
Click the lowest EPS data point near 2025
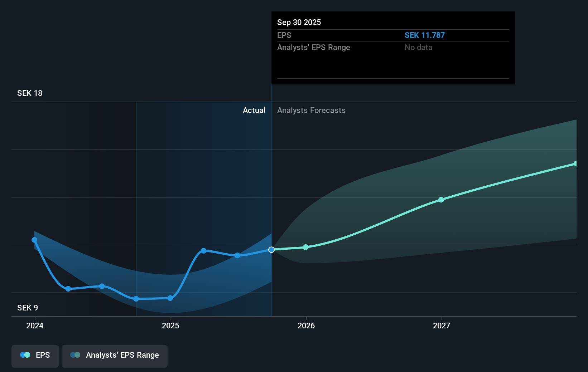(136, 299)
